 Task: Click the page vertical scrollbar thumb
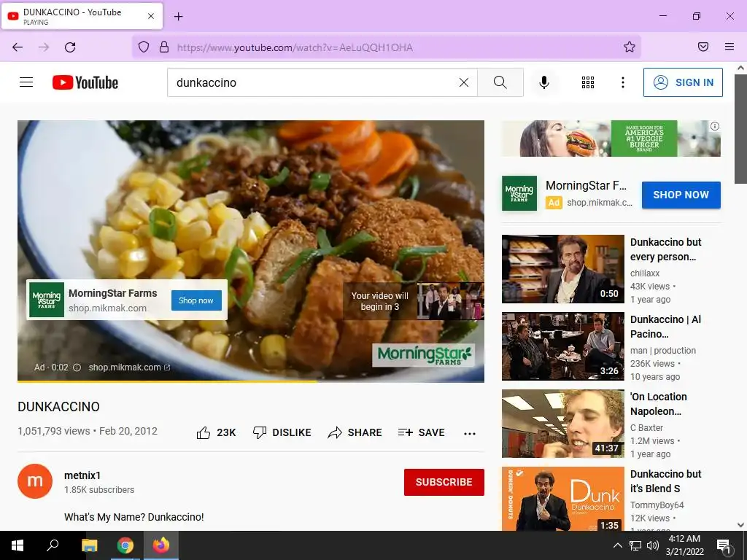point(740,128)
